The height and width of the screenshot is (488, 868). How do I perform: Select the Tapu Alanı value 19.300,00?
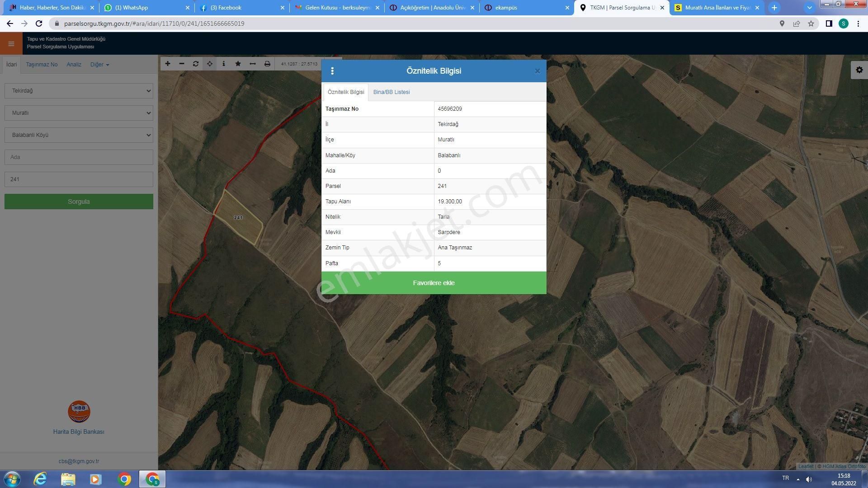pyautogui.click(x=450, y=202)
